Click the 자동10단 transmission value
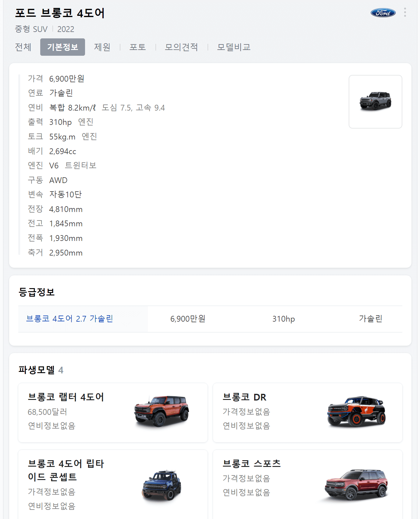 66,194
